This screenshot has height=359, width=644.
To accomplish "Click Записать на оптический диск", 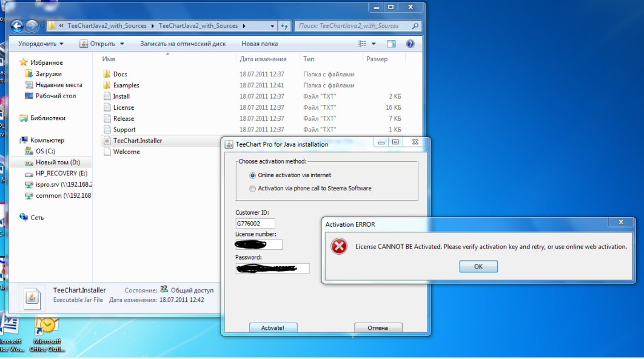I will click(183, 44).
